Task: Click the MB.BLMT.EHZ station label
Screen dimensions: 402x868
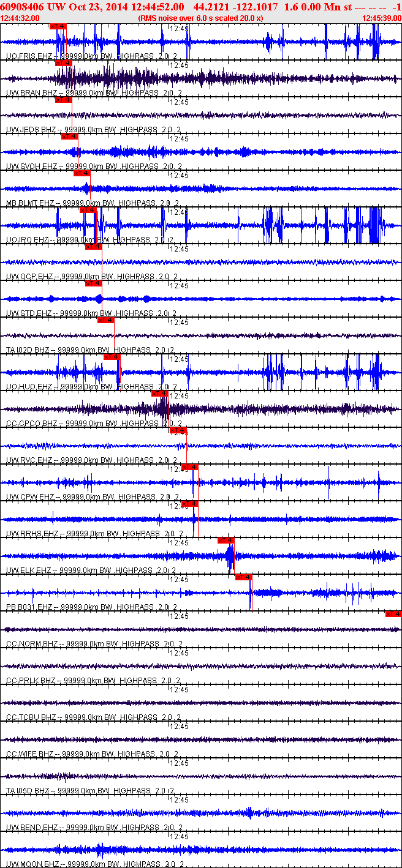Action: [x=30, y=203]
